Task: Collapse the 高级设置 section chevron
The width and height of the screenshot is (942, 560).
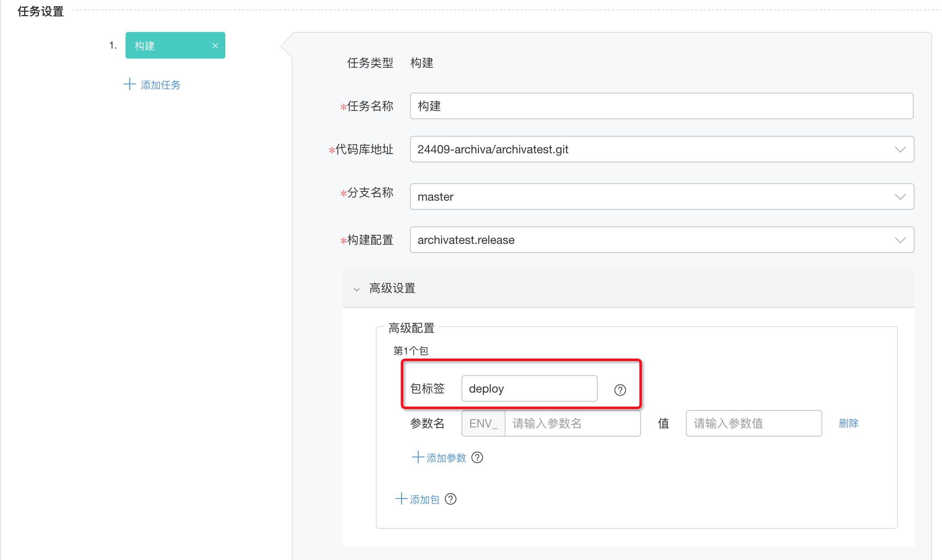Action: point(356,289)
